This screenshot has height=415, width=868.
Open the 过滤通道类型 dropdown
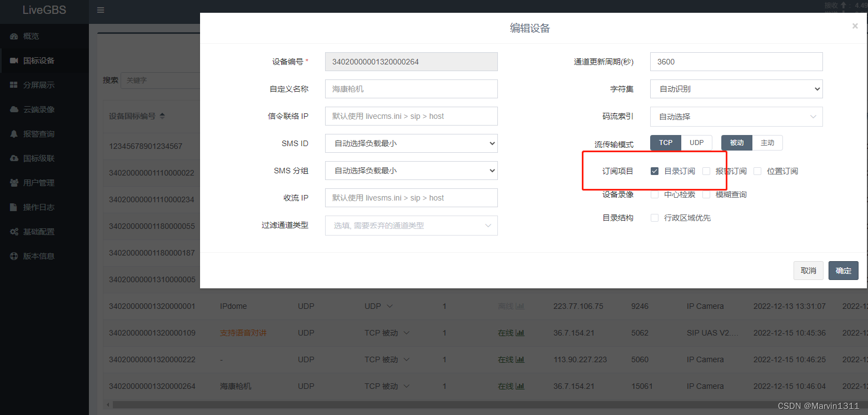click(x=411, y=226)
